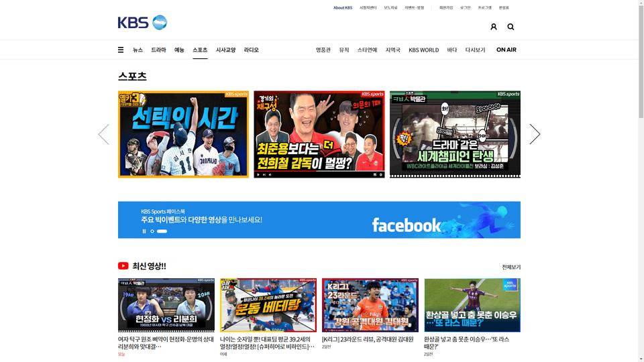Go to next carousel slide arrow
Image resolution: width=644 pixels, height=362 pixels.
535,134
